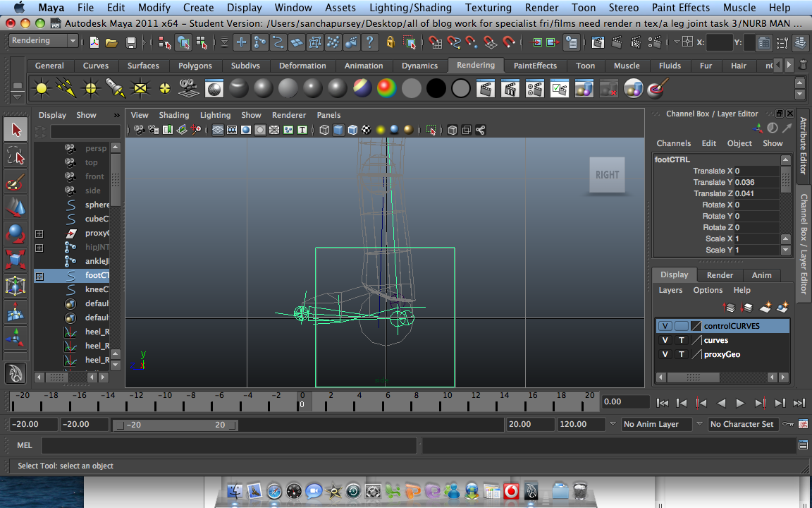Select the Show Manipulator tool
The width and height of the screenshot is (812, 508).
click(x=16, y=338)
